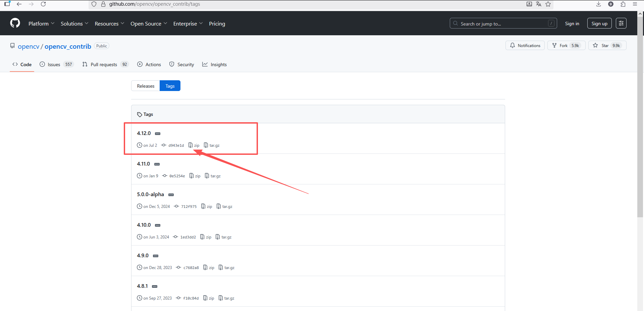
Task: Toggle commit message ellipsis for tag 4.9.0
Action: point(156,256)
